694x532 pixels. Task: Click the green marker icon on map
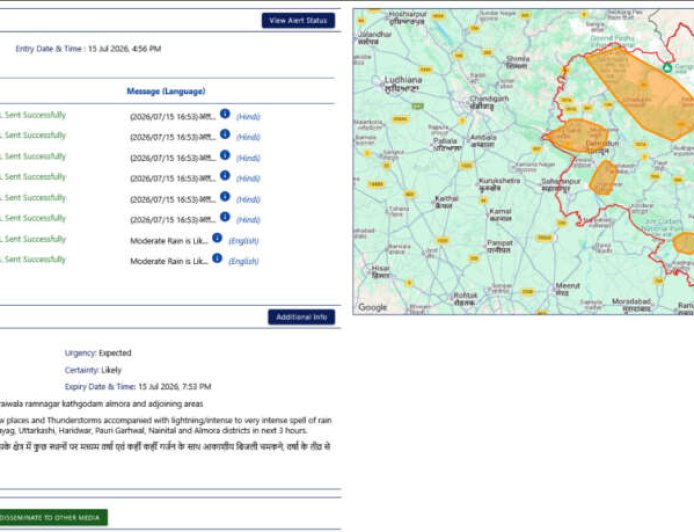coord(667,68)
